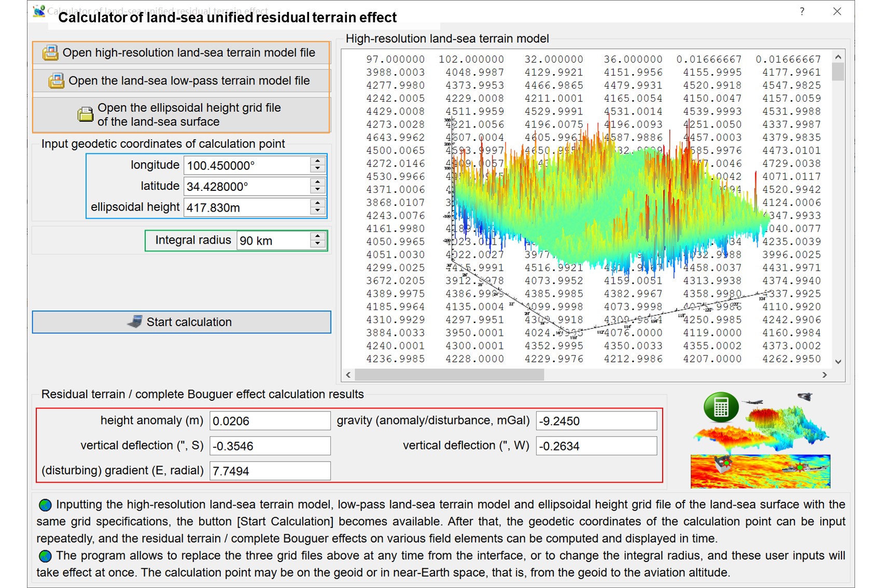Click the horizontal scrollbar right arrow

point(824,375)
